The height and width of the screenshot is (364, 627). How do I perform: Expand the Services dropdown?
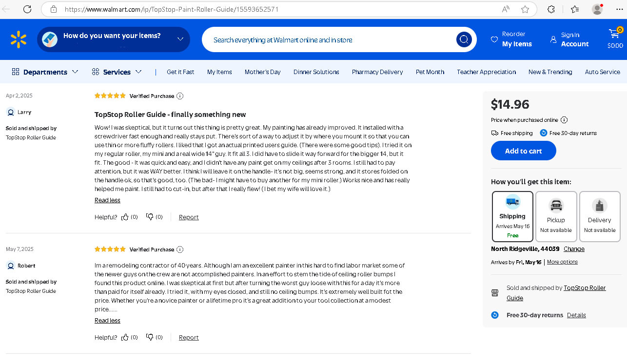pyautogui.click(x=117, y=72)
